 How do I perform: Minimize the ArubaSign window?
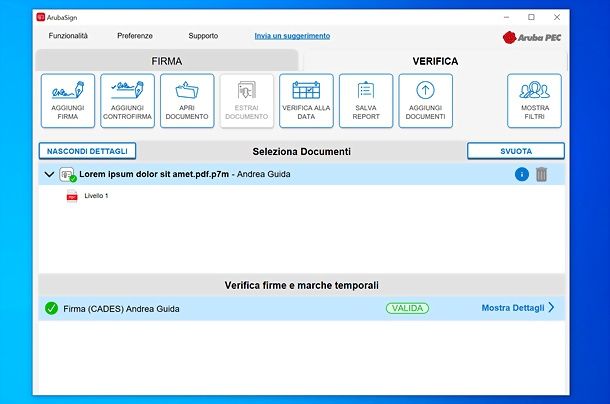click(x=506, y=17)
